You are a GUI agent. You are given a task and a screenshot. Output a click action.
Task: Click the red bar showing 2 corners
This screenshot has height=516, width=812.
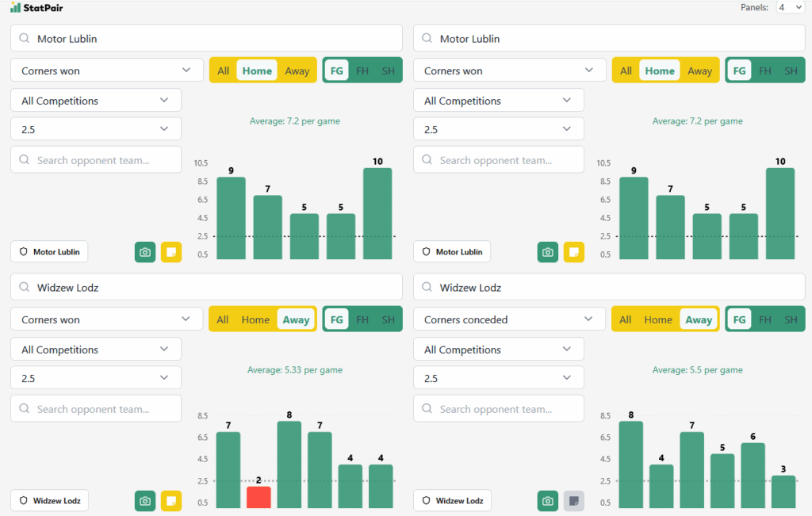(x=259, y=497)
